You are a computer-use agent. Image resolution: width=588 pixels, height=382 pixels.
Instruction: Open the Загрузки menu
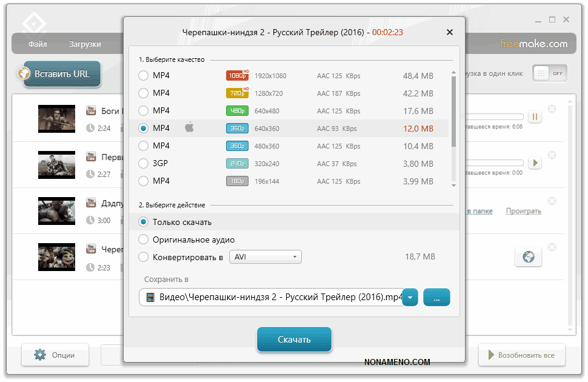point(85,44)
